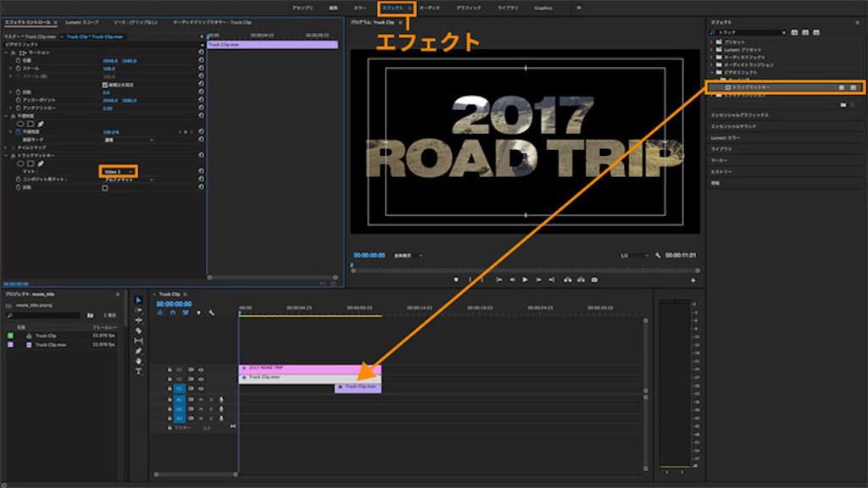Toggle Snap magnet icon in timeline
Viewport: 868px width, 488px height.
(x=173, y=313)
